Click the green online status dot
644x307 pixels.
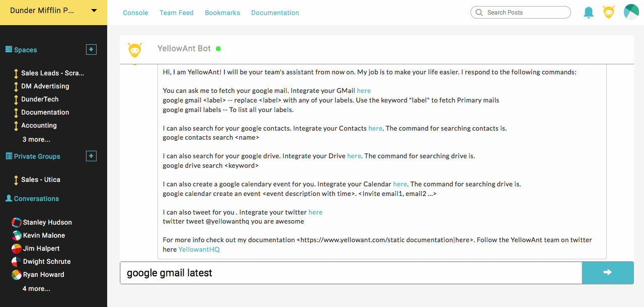click(x=218, y=49)
